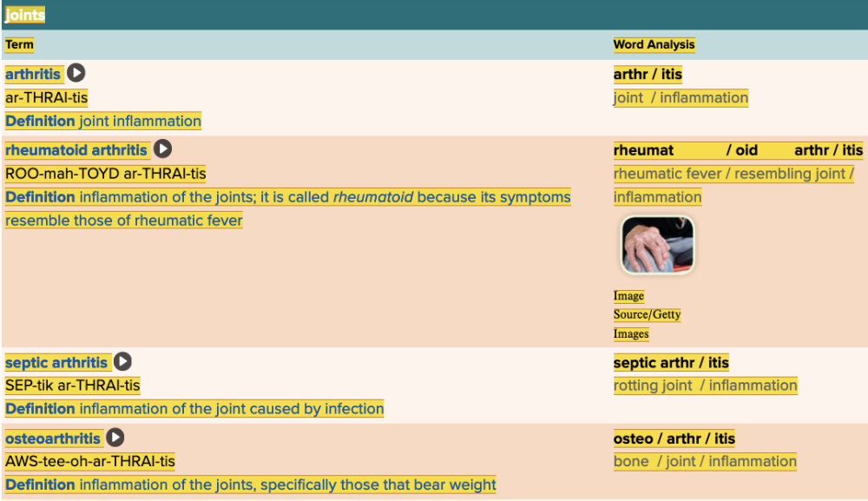
Task: Click the osteoarthritis term link
Action: (x=53, y=438)
